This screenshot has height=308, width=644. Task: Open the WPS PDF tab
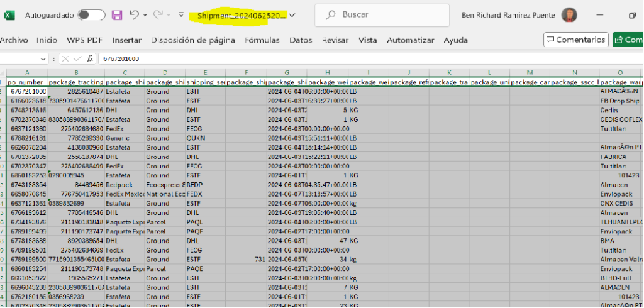pyautogui.click(x=85, y=40)
